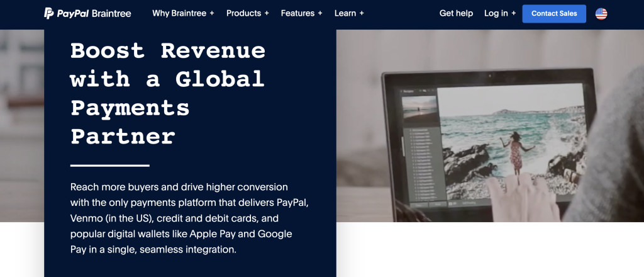Expand the Features menu
Screen dimensions: 644x277
[x=301, y=13]
